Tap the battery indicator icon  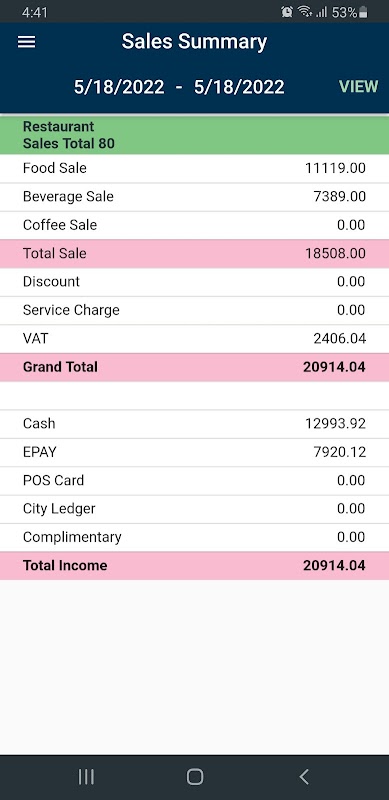tap(363, 13)
